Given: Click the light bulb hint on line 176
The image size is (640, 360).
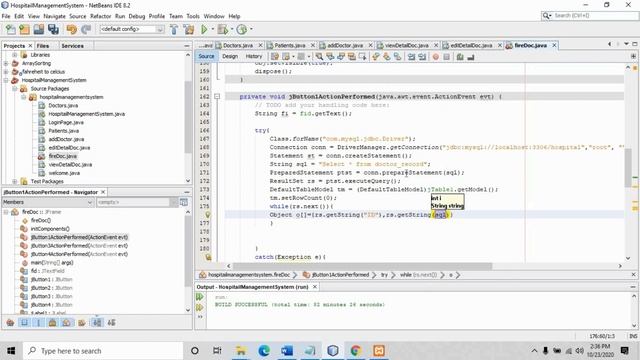Looking at the screenshot, I should pos(208,215).
